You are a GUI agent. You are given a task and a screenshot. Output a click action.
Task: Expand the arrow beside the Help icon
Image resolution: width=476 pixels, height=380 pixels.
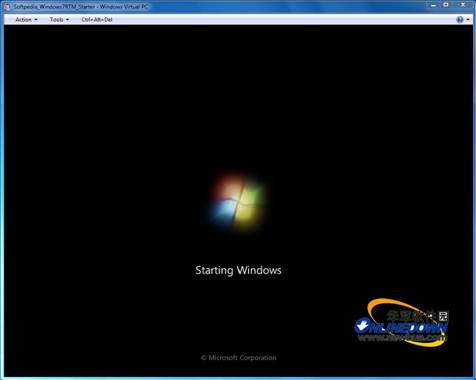pos(468,20)
